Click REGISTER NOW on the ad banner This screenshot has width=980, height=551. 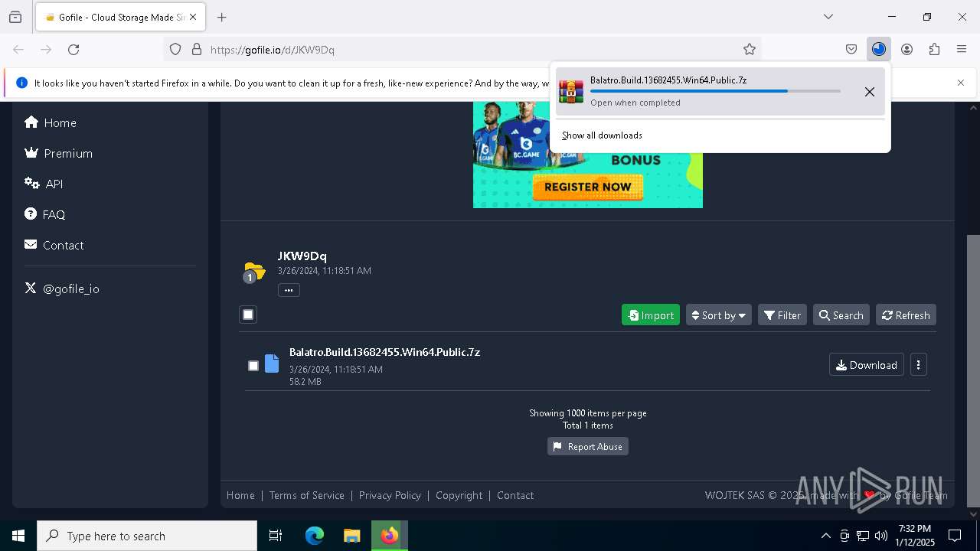pyautogui.click(x=587, y=187)
